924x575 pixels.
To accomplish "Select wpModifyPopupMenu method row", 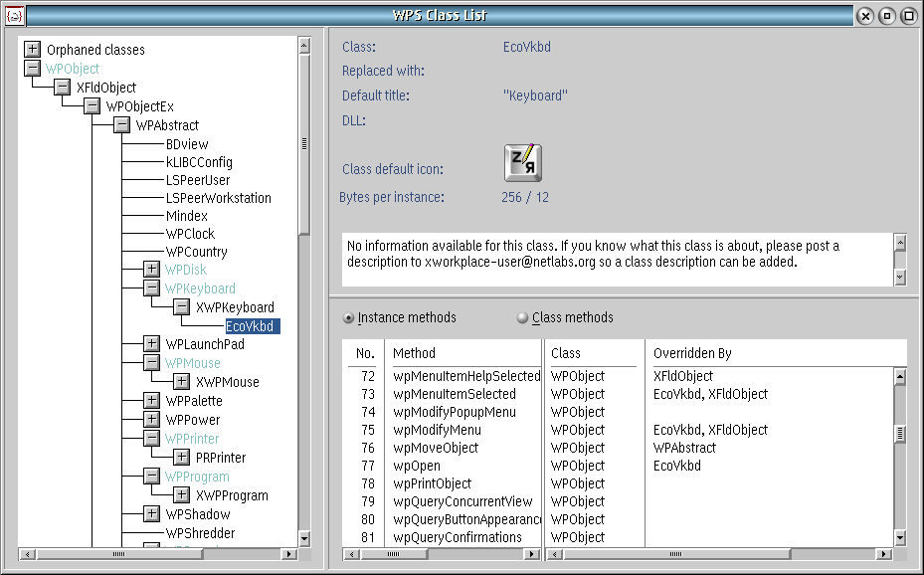I will (x=455, y=412).
